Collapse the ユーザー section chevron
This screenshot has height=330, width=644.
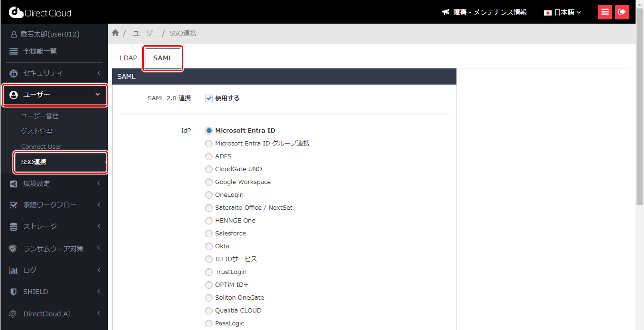click(x=98, y=95)
